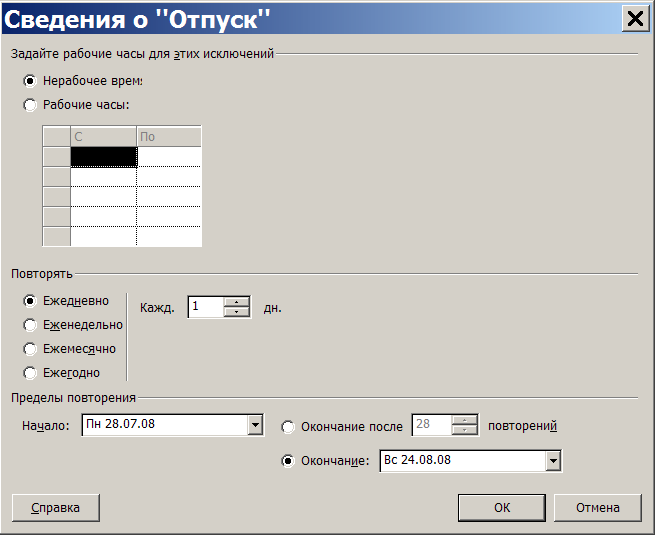The height and width of the screenshot is (535, 655).
Task: Click the first row header of hours table
Action: click(x=56, y=157)
